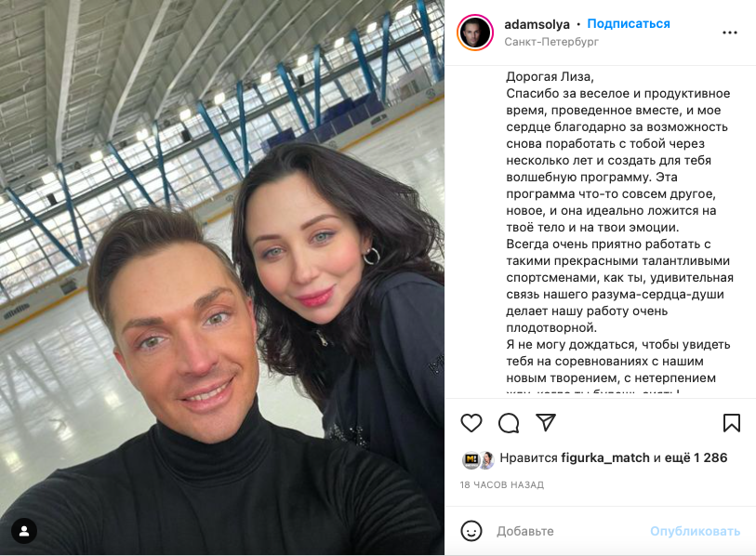Open comments via speech bubble icon

(509, 423)
